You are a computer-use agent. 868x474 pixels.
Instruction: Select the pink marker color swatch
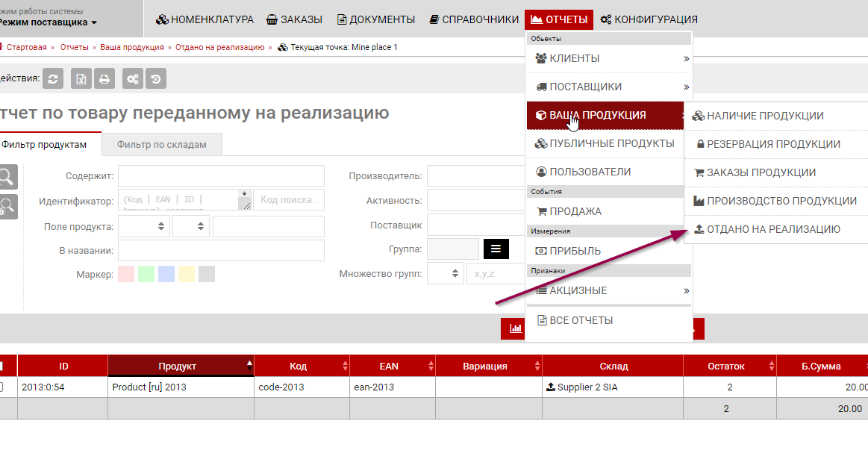point(126,274)
